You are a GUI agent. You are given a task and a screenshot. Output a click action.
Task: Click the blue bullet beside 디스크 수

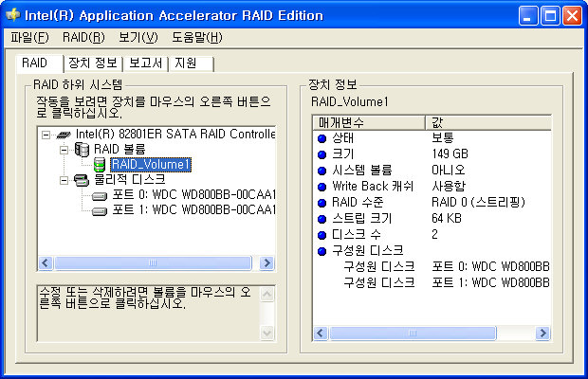tap(322, 235)
